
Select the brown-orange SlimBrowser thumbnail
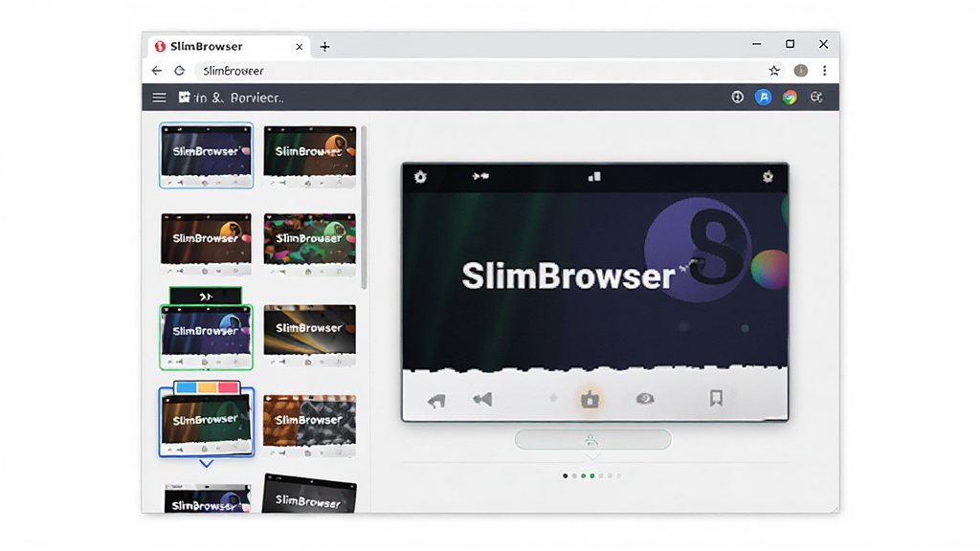tap(207, 244)
